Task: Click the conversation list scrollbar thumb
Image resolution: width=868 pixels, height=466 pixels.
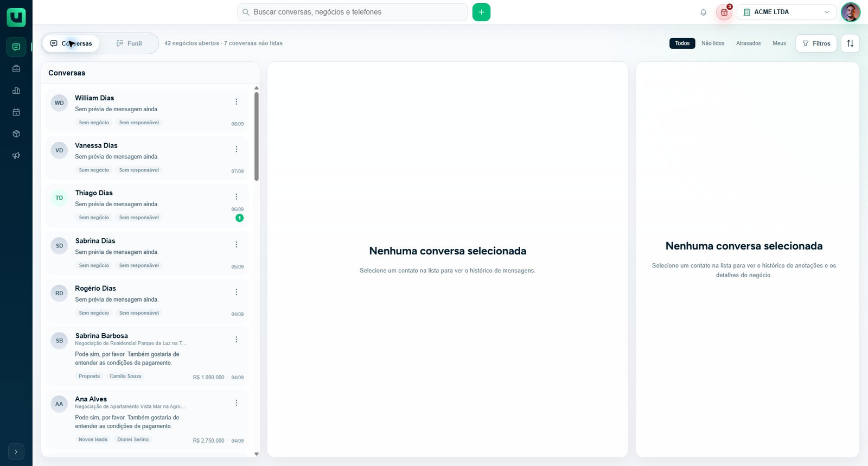Action: click(x=256, y=136)
